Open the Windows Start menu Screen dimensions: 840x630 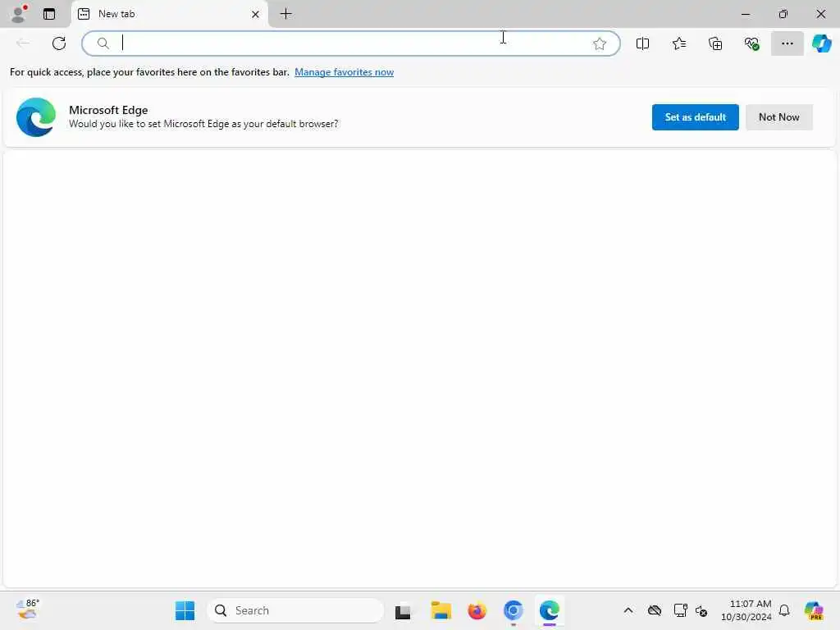(185, 610)
